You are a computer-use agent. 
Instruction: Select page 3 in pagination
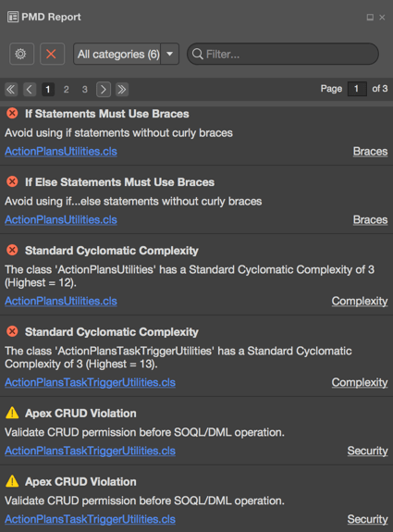tap(85, 90)
